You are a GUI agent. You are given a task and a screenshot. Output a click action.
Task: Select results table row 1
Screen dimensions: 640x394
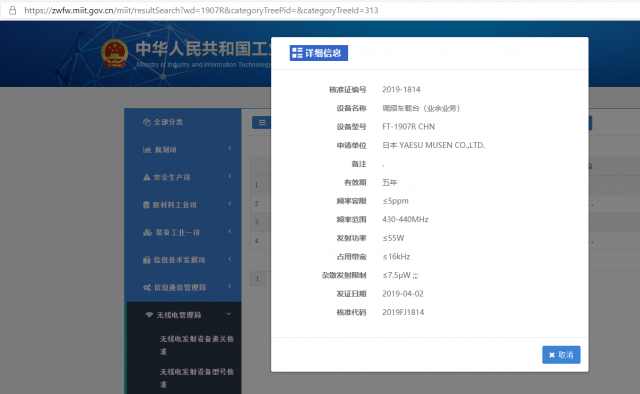tap(260, 185)
